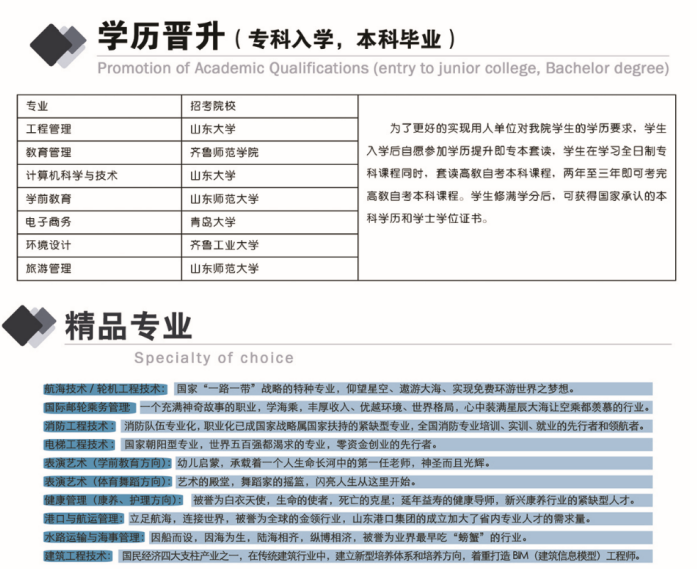
Task: Click the diamond logo beside 学历晋升 heading
Action: point(57,42)
